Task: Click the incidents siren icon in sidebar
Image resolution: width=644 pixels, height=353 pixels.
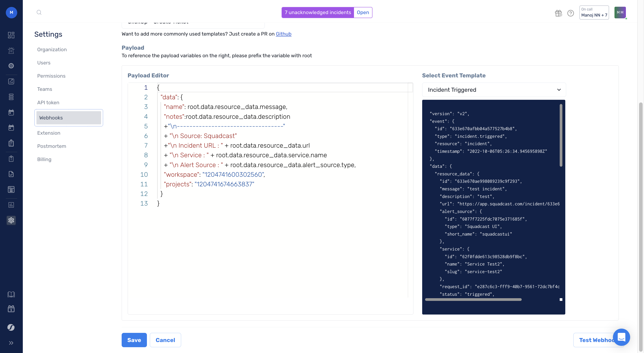Action: [11, 51]
